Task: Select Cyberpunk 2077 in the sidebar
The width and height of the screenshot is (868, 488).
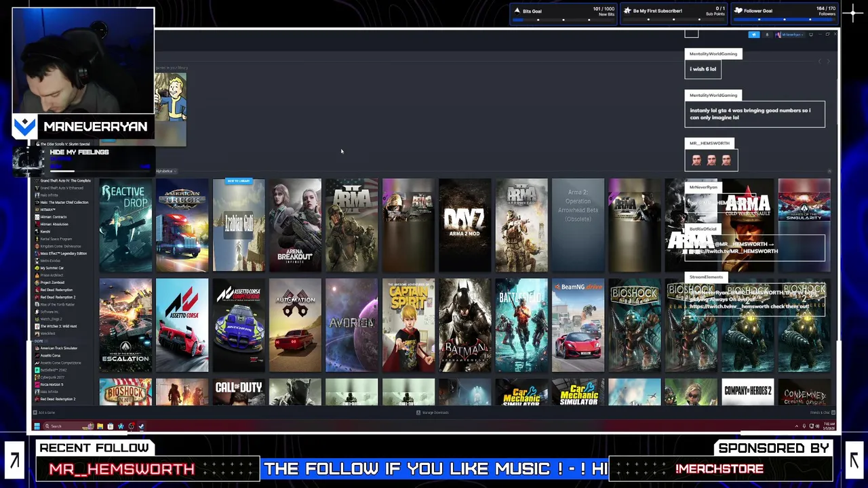Action: [x=51, y=378]
